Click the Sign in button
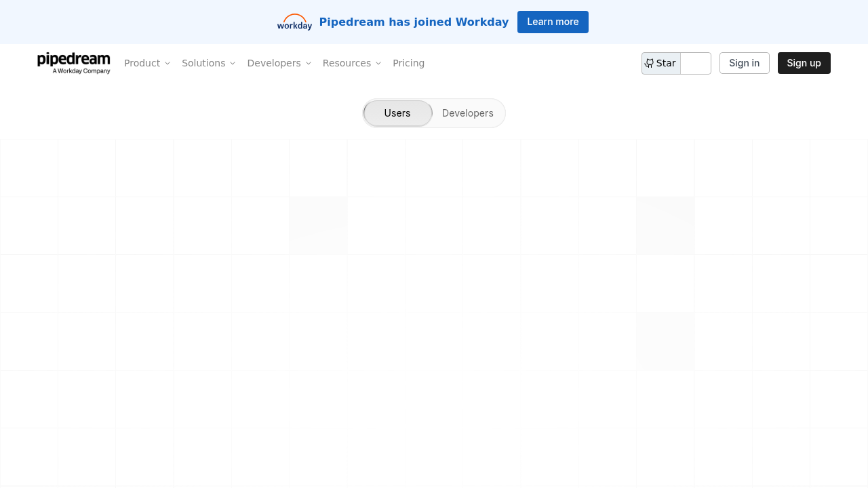This screenshot has height=488, width=868. point(744,63)
